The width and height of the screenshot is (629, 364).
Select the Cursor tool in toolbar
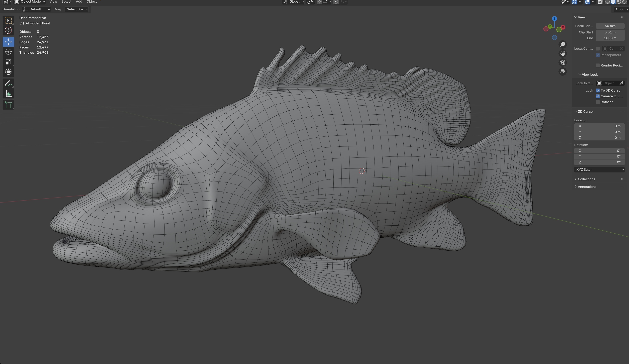click(8, 30)
